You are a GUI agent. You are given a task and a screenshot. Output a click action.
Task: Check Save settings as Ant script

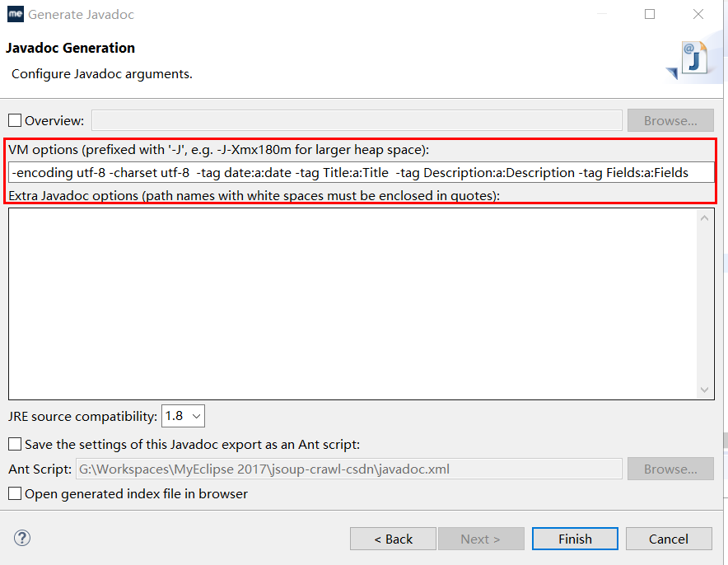tap(15, 444)
